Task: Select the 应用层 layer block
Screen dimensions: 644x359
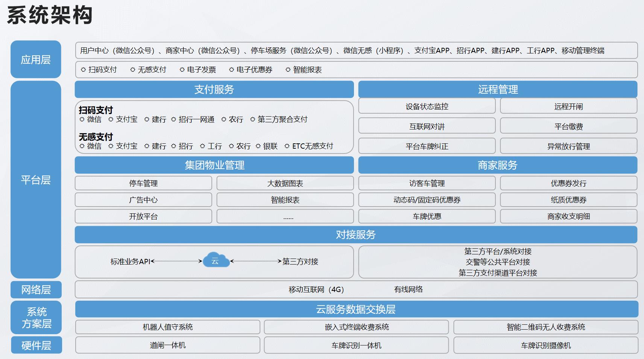Action: tap(36, 59)
